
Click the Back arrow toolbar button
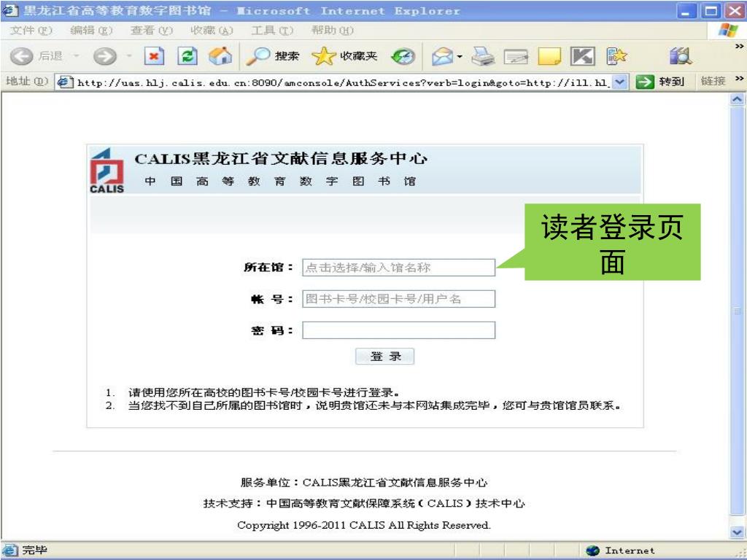[x=21, y=56]
